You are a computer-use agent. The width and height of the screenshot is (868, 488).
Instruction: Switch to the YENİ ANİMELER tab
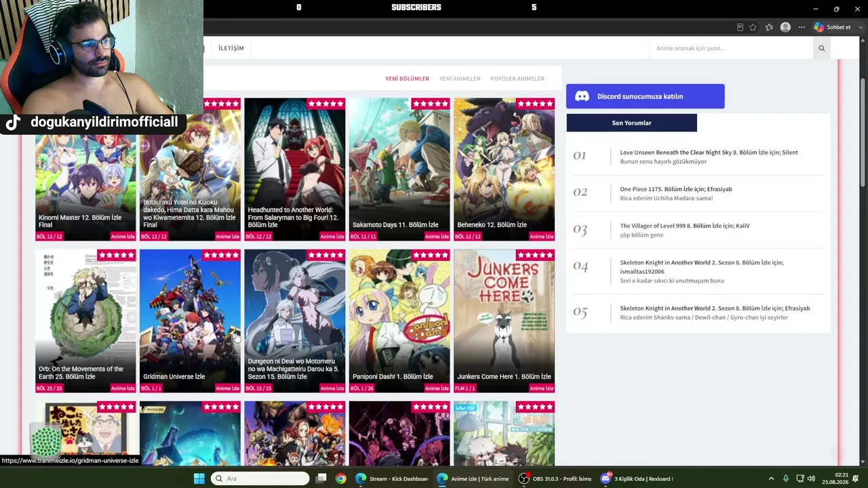(460, 79)
